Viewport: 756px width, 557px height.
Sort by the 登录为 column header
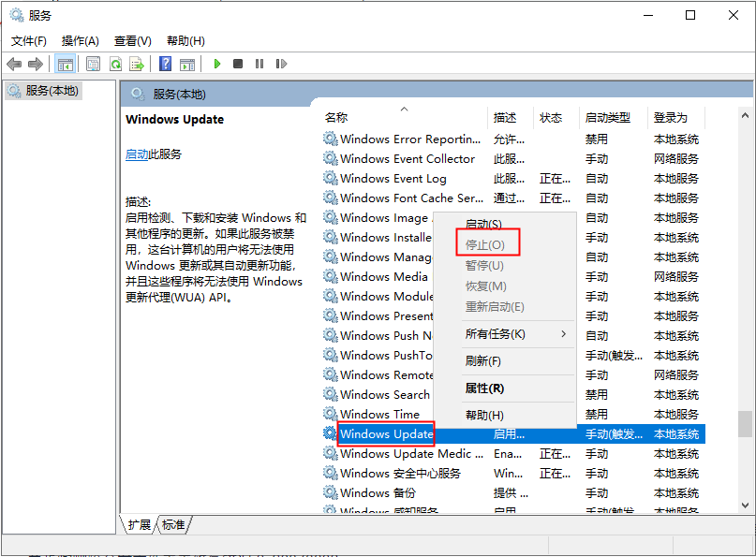click(676, 118)
